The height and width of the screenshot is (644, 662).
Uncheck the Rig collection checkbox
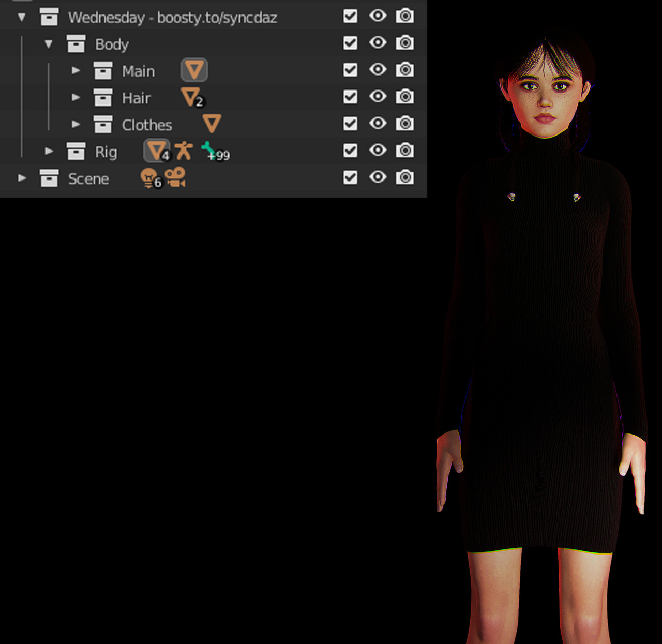tap(350, 151)
